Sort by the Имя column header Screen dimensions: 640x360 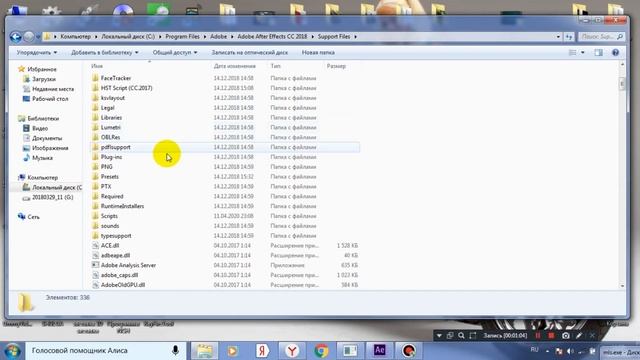tap(97, 66)
